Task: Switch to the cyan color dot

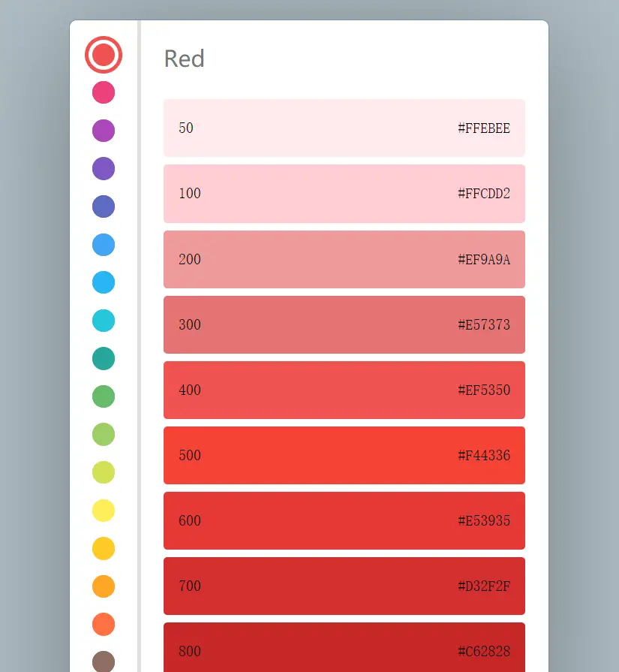Action: click(104, 321)
